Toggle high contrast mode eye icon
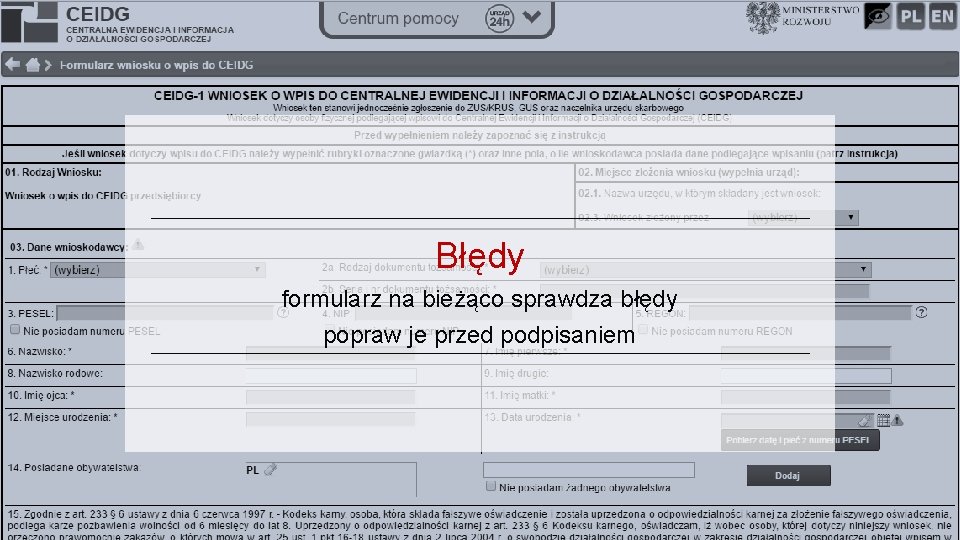This screenshot has width=960, height=540. point(877,17)
